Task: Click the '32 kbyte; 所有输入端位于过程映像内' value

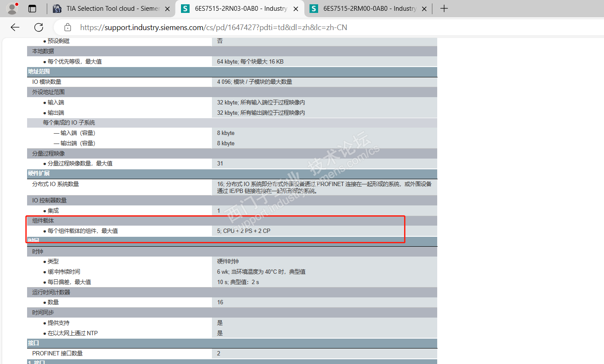Action: click(x=261, y=102)
